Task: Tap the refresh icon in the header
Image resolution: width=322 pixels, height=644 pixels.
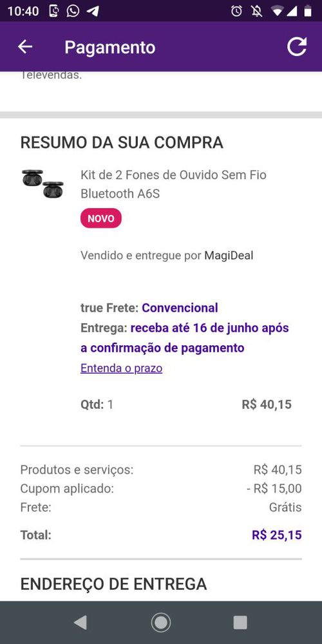Action: tap(296, 46)
